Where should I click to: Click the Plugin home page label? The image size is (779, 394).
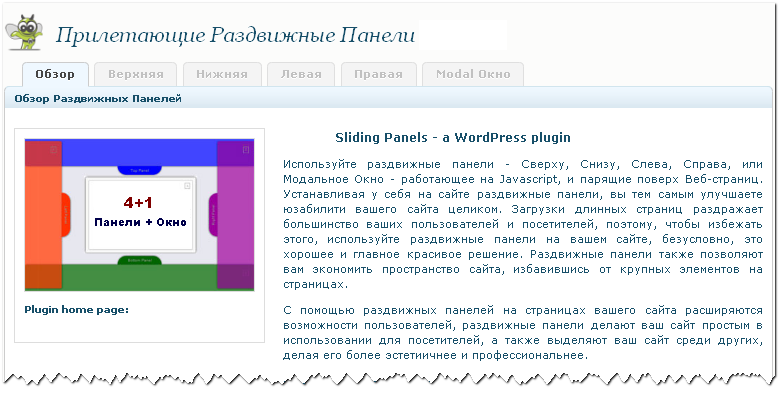pos(77,310)
